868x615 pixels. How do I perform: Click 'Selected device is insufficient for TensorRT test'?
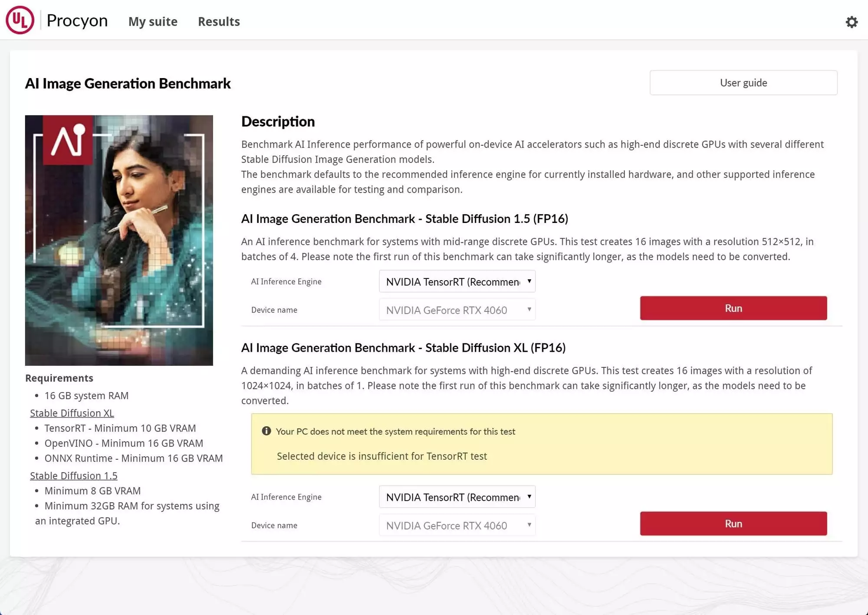tap(382, 456)
